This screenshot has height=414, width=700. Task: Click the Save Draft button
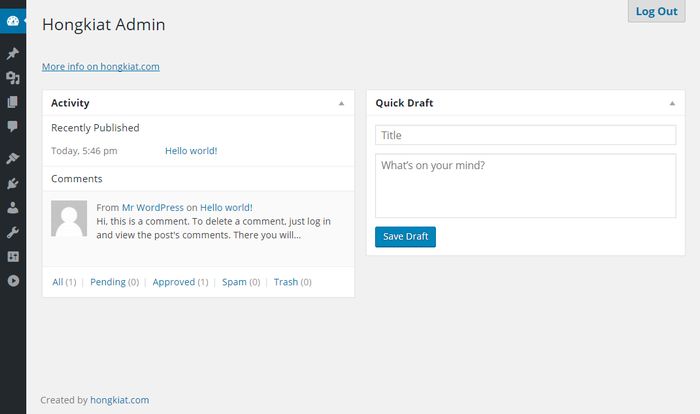tap(405, 237)
